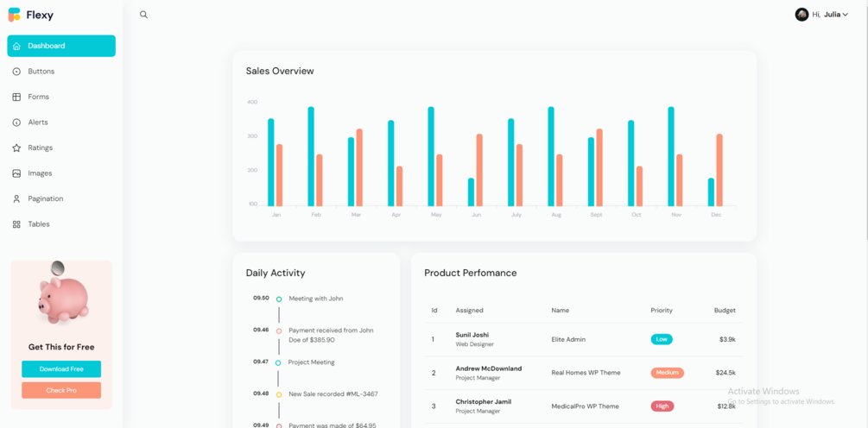Click the High priority badge
Screen dimensions: 868x428
click(x=662, y=406)
